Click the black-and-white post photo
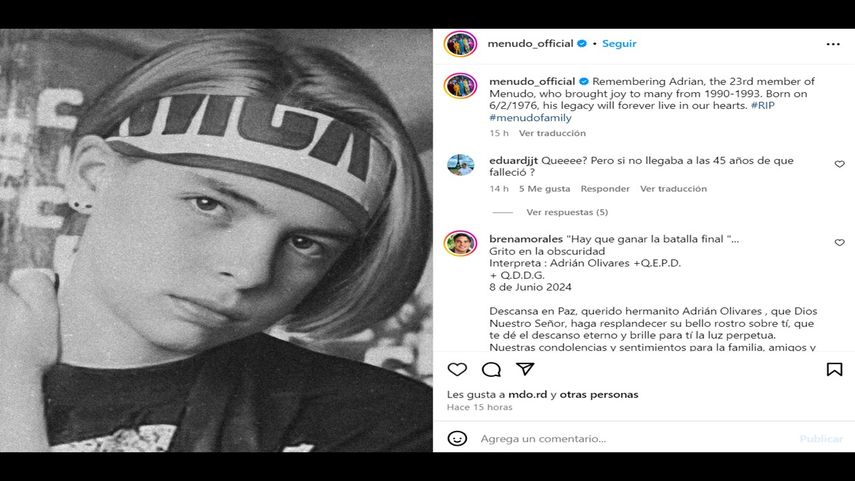 coord(216,240)
